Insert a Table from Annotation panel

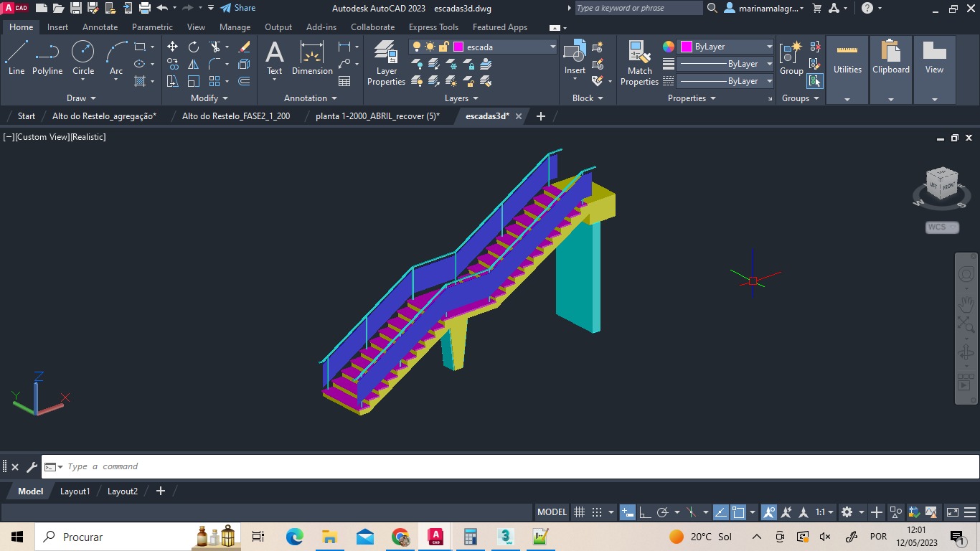click(x=344, y=81)
